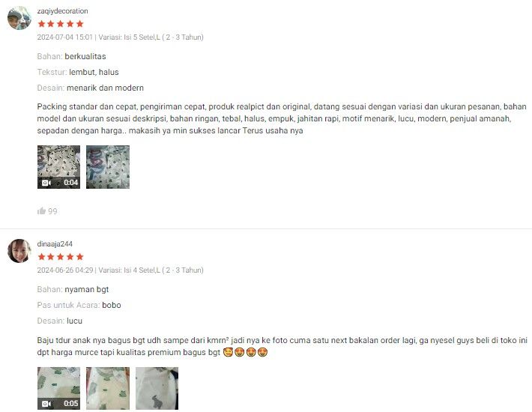The image size is (532, 412).
Task: Click the camera icon on the 0:04 video
Action: click(x=46, y=183)
